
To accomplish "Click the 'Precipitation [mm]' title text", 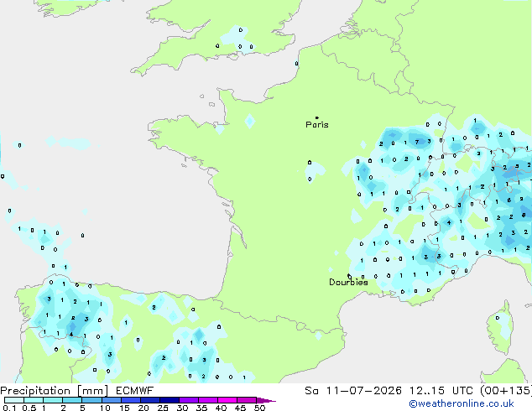I will 55,391.
